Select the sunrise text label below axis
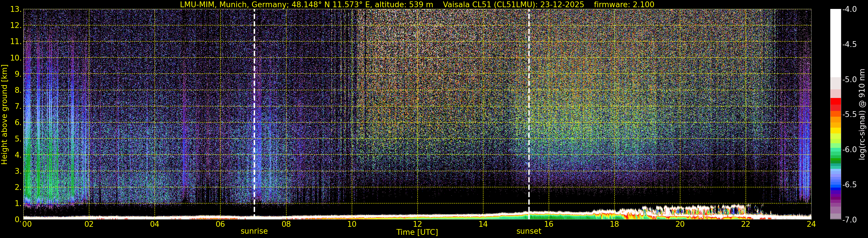The image size is (868, 238). point(254,231)
